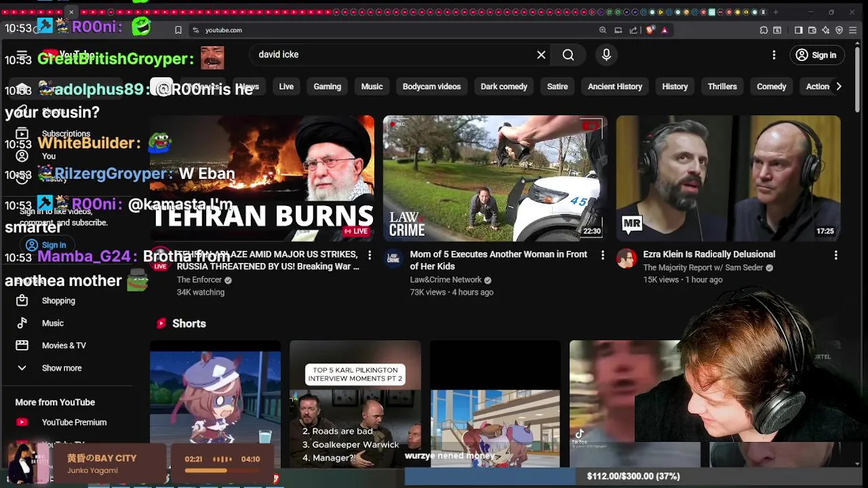This screenshot has height=488, width=868.
Task: Select the Satire filter chip
Action: click(x=557, y=87)
